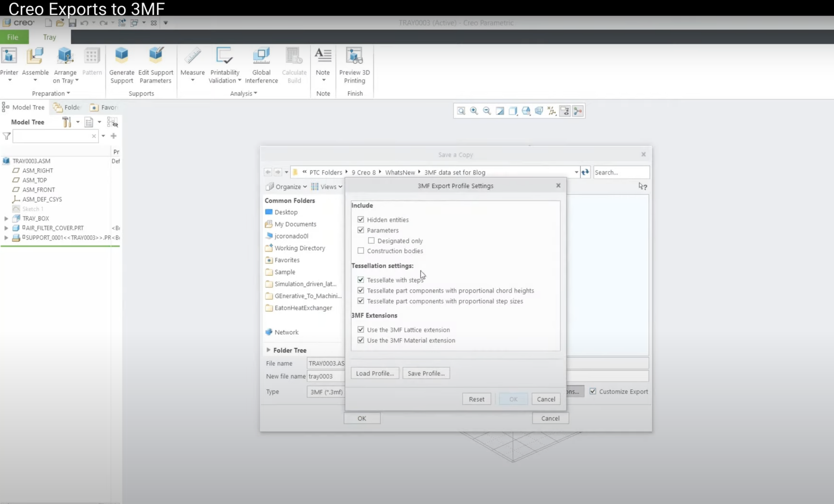Expand the Folder Tree section

pos(268,350)
